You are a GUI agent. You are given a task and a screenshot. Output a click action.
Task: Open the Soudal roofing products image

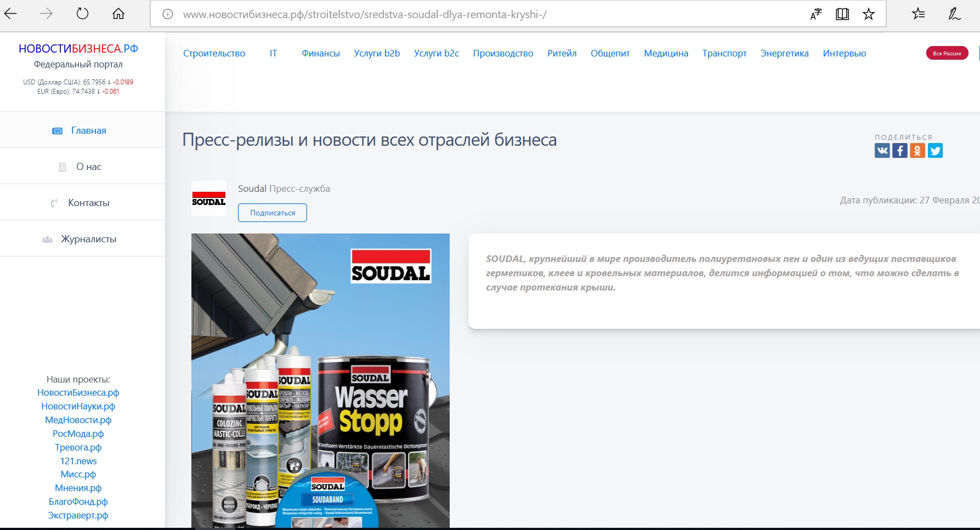tap(320, 380)
